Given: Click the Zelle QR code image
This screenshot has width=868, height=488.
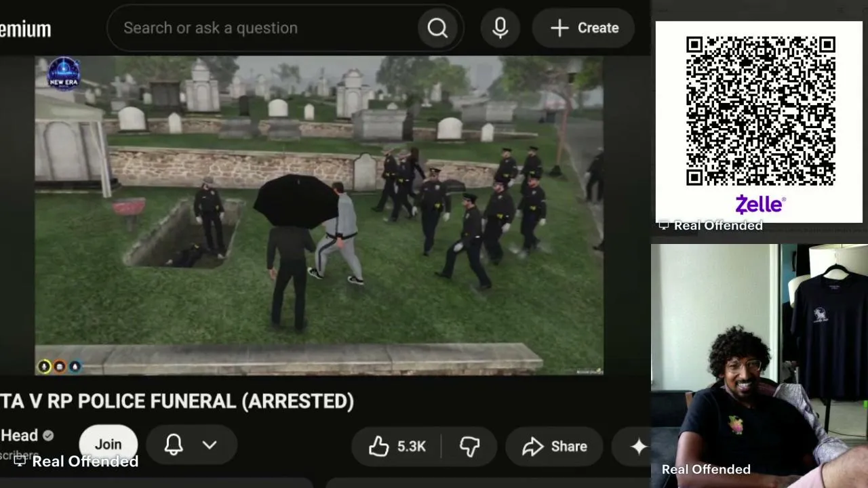Looking at the screenshot, I should click(x=760, y=111).
